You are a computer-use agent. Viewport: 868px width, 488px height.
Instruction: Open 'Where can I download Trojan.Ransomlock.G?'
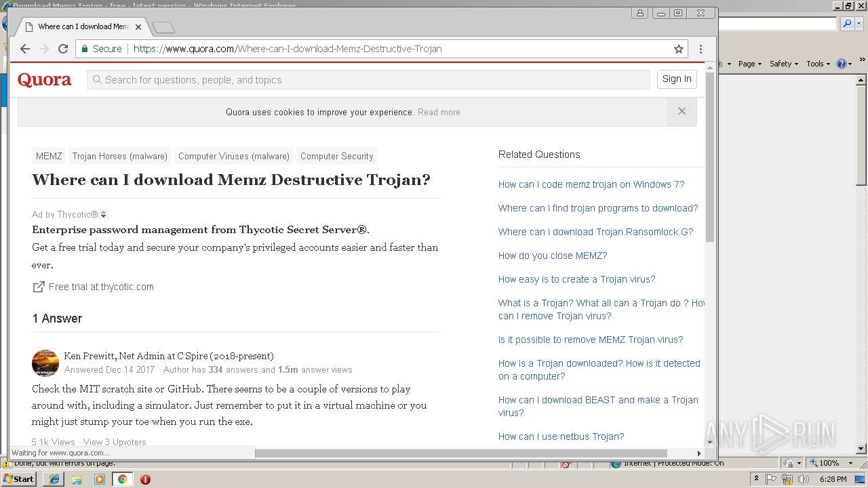(596, 232)
